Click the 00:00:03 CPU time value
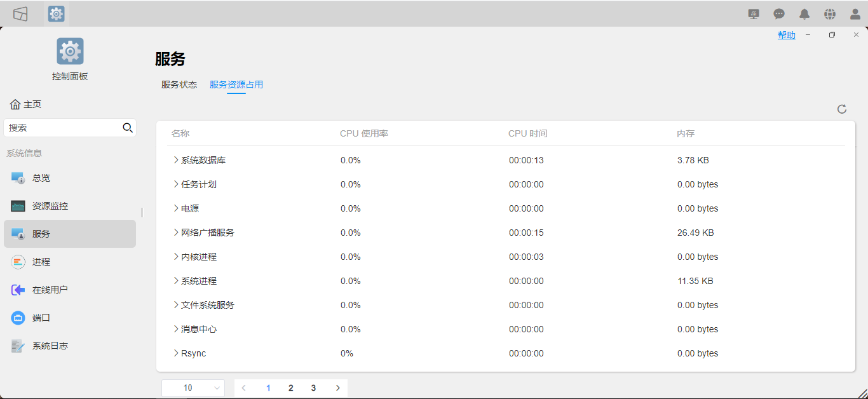 click(526, 257)
